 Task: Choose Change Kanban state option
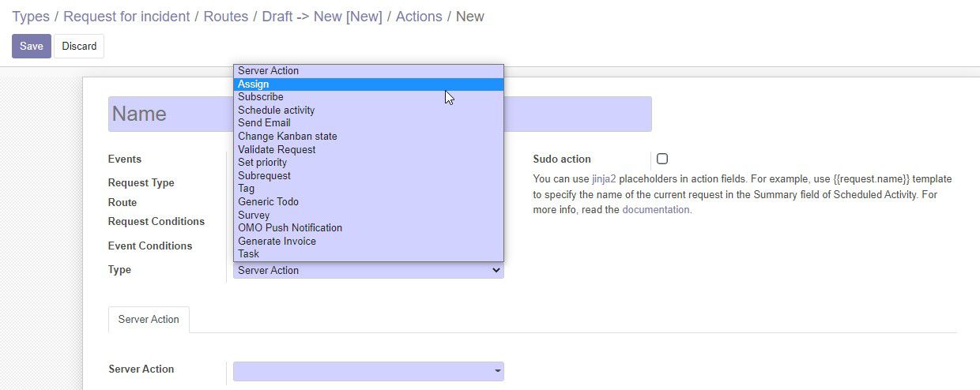pos(368,136)
